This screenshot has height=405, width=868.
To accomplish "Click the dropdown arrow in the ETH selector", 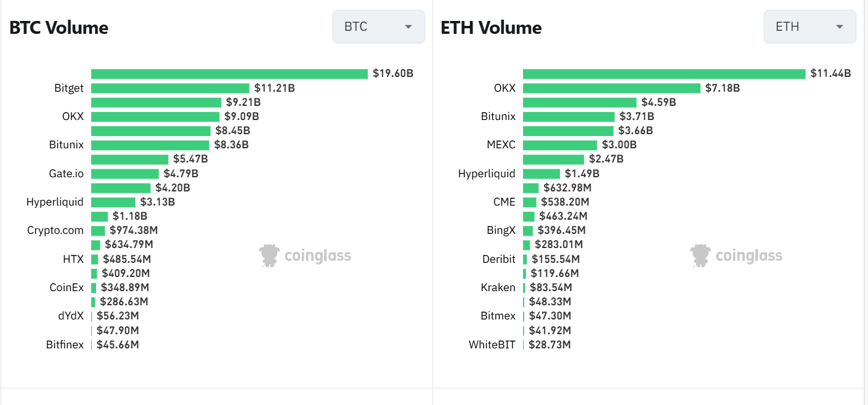I will [x=839, y=27].
